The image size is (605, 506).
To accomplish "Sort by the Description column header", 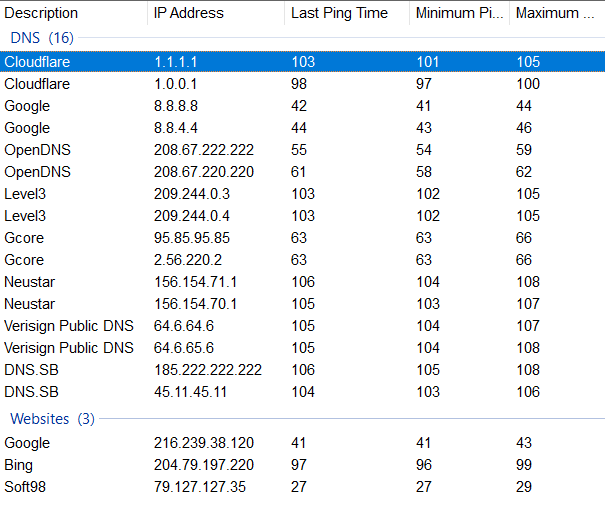I will pos(73,13).
